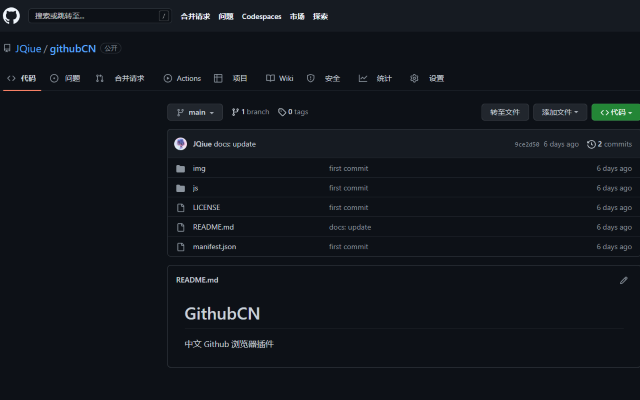Open first commit message in manifest.json row
The height and width of the screenshot is (400, 640).
coord(349,247)
